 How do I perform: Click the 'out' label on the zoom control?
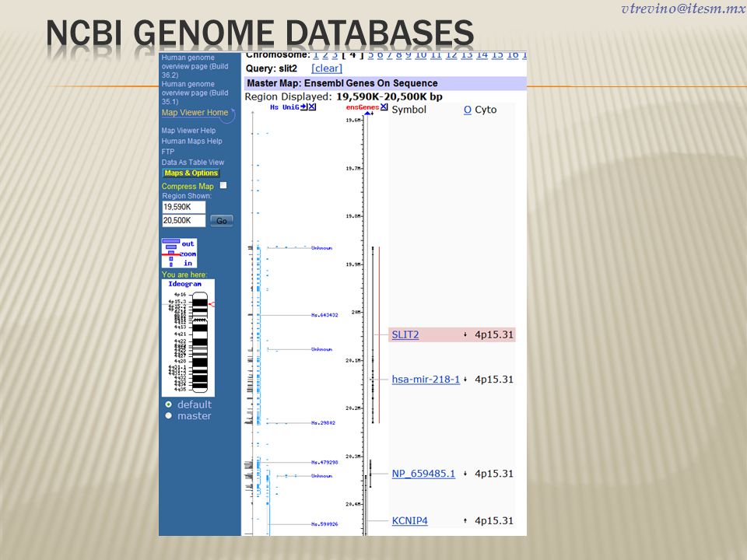click(188, 243)
